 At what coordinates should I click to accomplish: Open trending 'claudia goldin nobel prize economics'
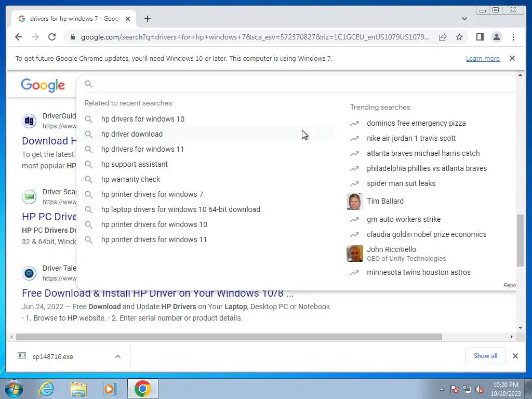427,234
